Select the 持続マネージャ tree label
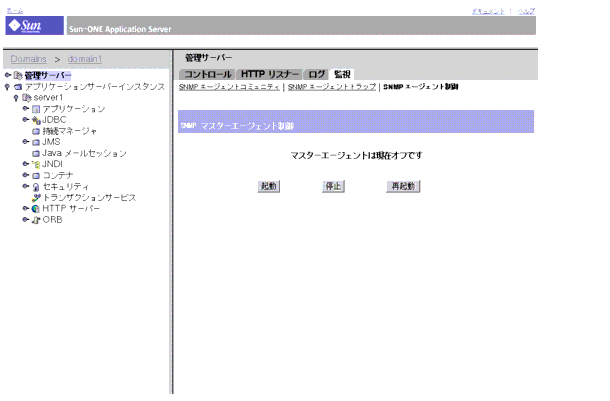Viewport: 610px width, 401px height. 69,131
